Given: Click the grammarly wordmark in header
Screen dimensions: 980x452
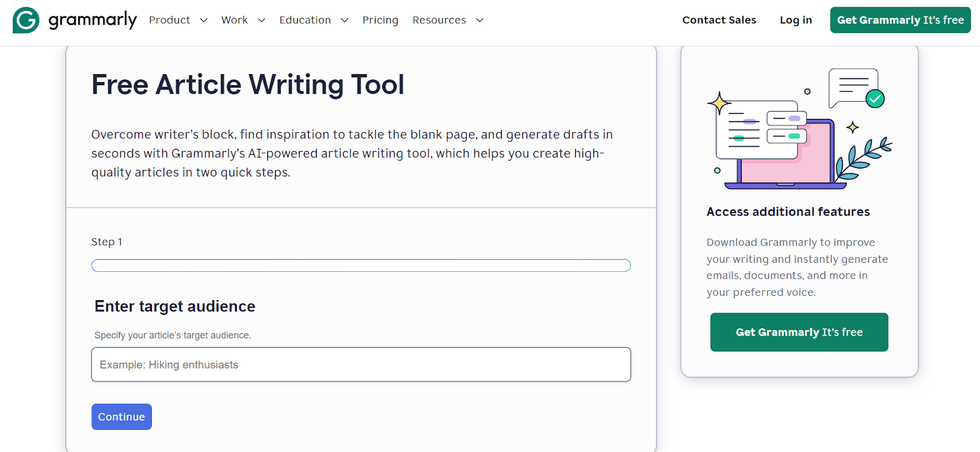Looking at the screenshot, I should pos(92,20).
